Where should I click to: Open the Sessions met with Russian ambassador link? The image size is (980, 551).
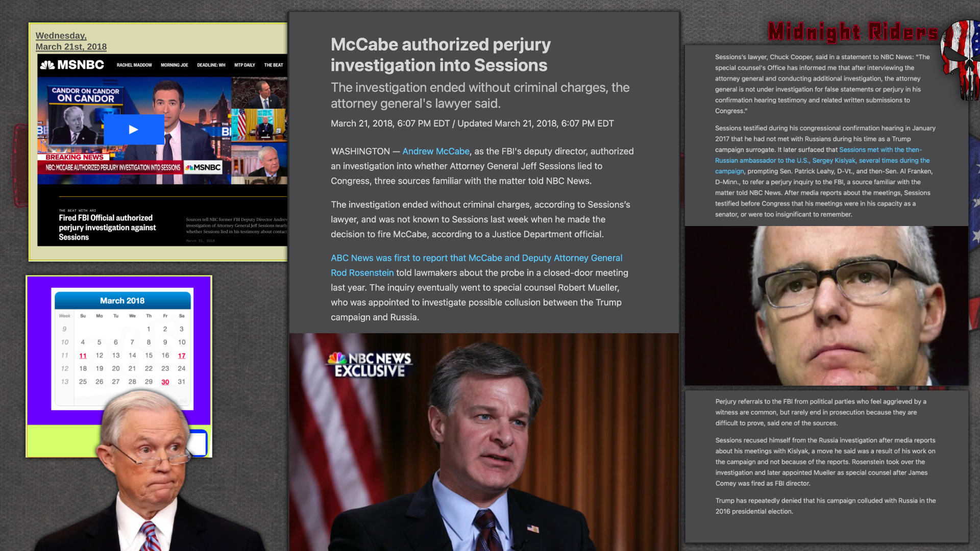[822, 160]
